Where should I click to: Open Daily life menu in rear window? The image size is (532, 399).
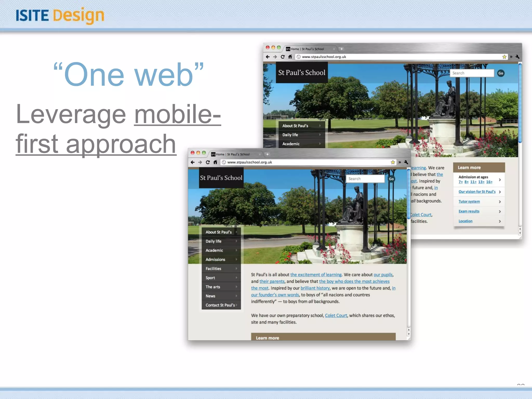302,135
